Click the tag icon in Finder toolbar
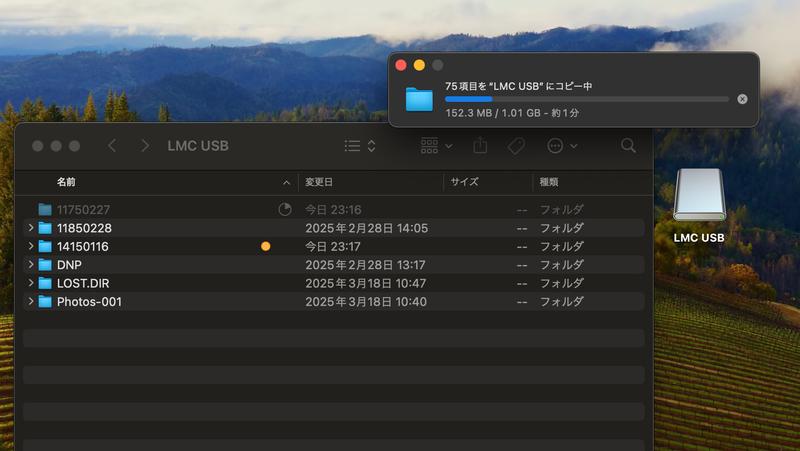The width and height of the screenshot is (800, 451). 516,146
